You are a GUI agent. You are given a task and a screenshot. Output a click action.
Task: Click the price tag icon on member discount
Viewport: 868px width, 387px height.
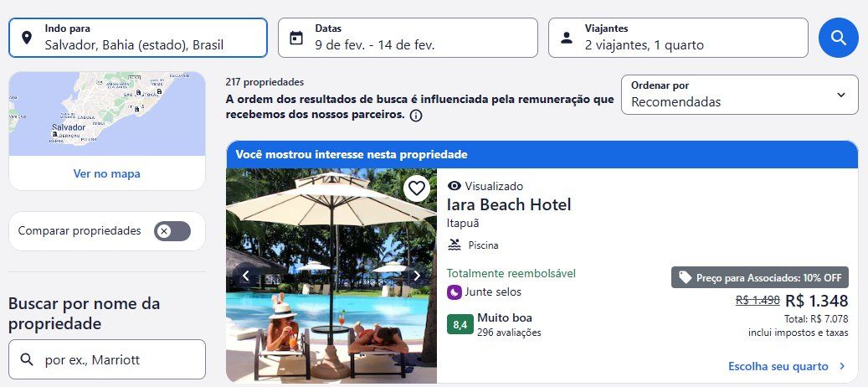point(686,277)
